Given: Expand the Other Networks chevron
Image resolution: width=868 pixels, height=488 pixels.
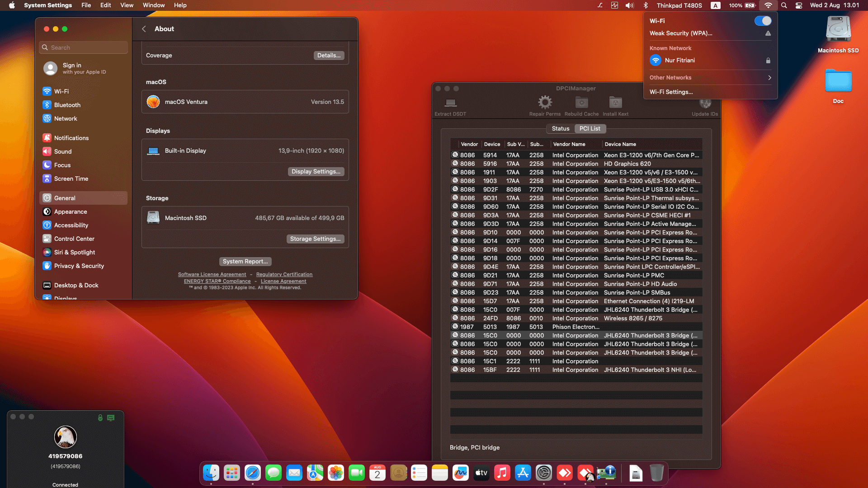Looking at the screenshot, I should [769, 78].
